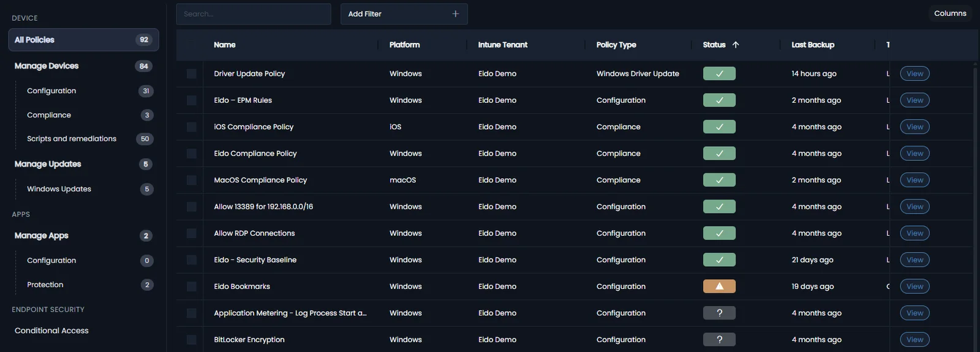Click the green check status for iOS Compliance Policy
The width and height of the screenshot is (980, 352).
click(x=719, y=127)
